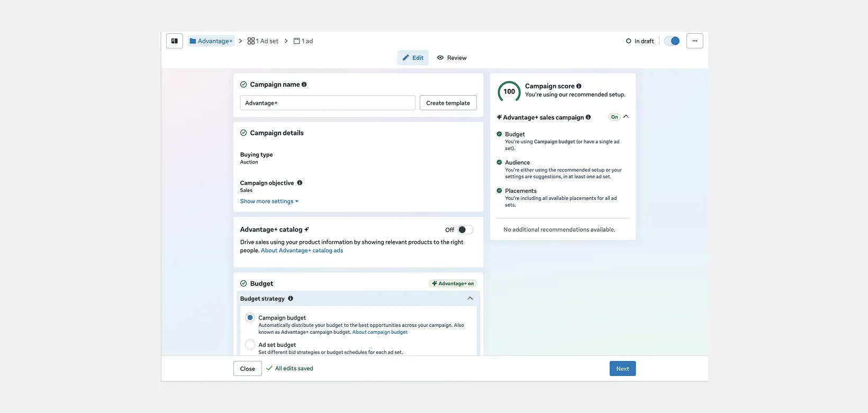The height and width of the screenshot is (413, 868).
Task: Click the Budget section check icon
Action: [x=243, y=283]
